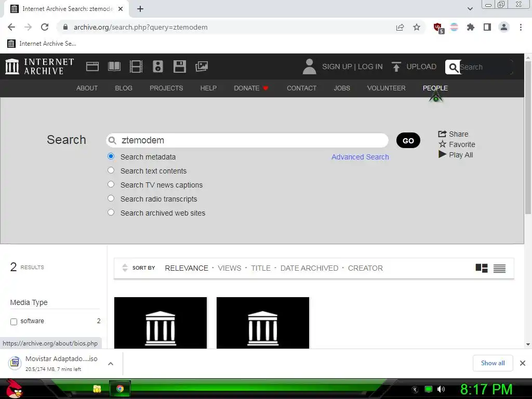This screenshot has height=399, width=532.
Task: Open the Video film strip icon
Action: point(136,66)
